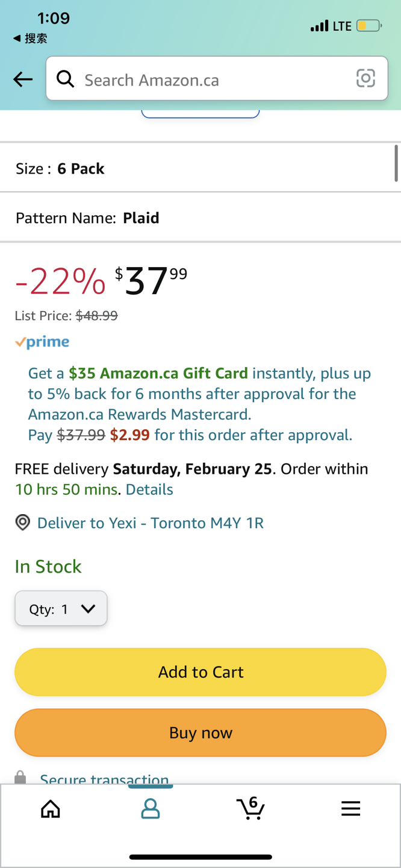Open the Secure transaction link

coord(104,779)
